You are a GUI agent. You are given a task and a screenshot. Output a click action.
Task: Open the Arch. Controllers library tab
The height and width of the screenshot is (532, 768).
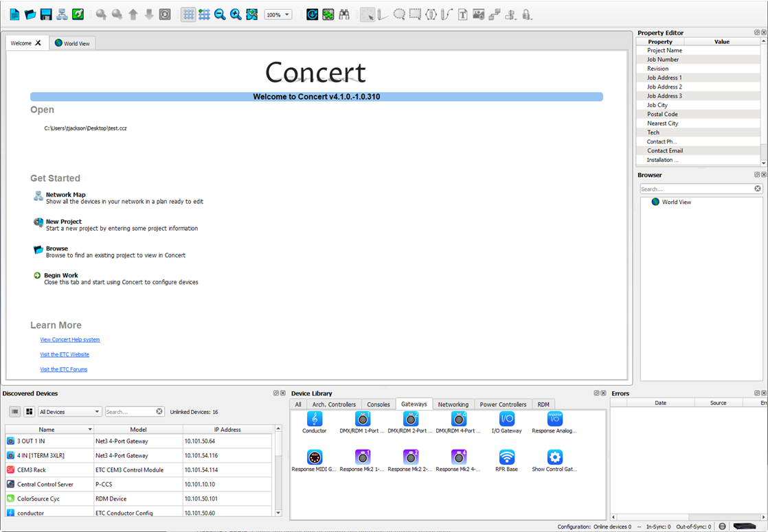[334, 404]
